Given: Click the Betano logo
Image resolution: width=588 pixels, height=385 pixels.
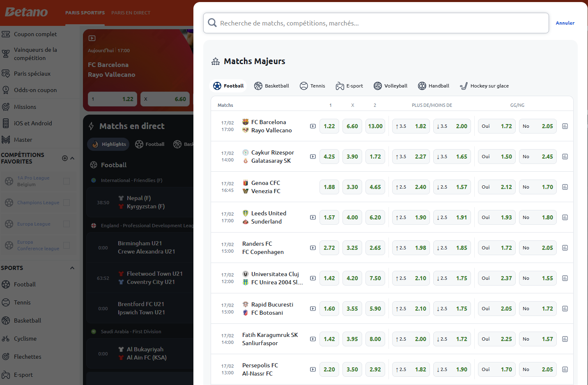Looking at the screenshot, I should pyautogui.click(x=26, y=12).
